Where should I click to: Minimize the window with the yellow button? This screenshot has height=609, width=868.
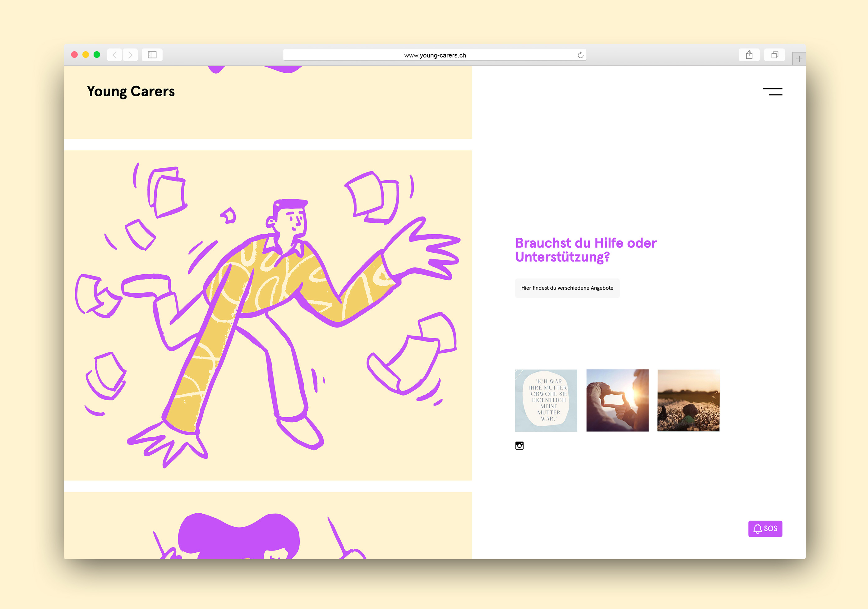86,55
